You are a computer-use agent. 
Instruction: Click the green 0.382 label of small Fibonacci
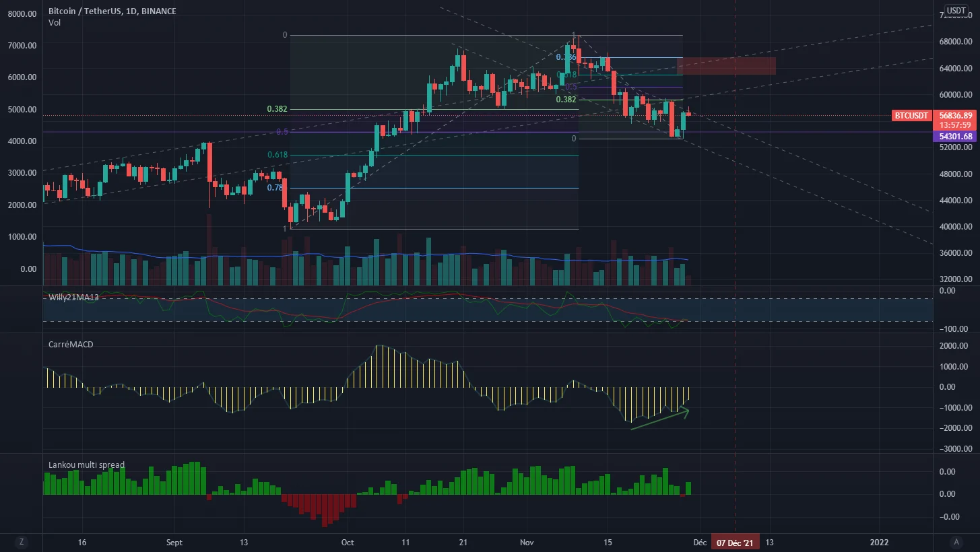(x=566, y=100)
